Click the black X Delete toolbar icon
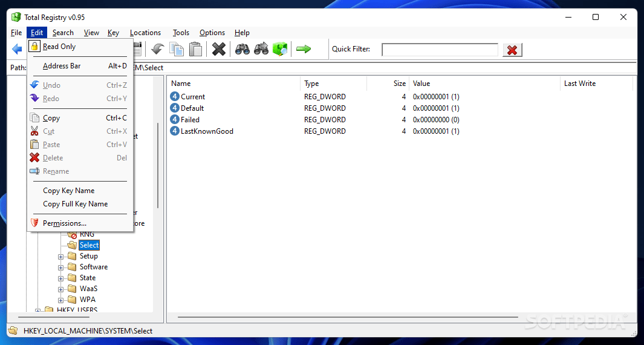 tap(219, 50)
